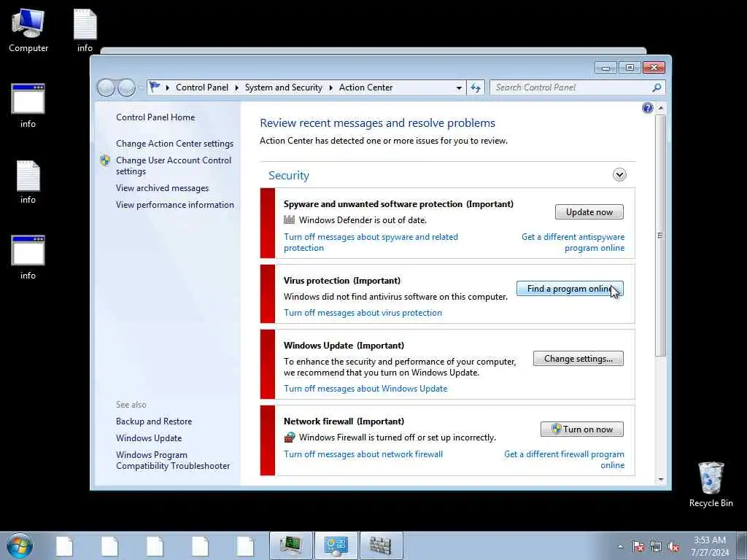The width and height of the screenshot is (747, 560).
Task: Collapse the Security section chevron
Action: [x=619, y=175]
